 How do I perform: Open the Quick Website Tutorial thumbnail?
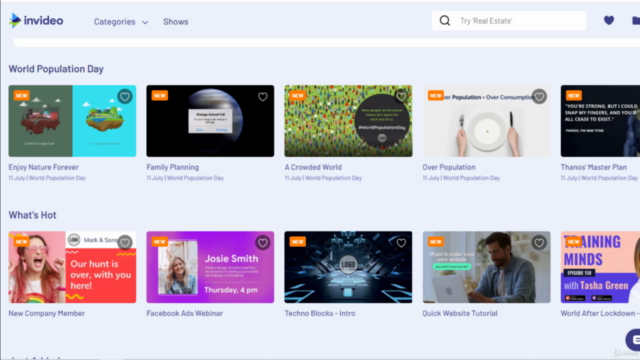click(487, 267)
